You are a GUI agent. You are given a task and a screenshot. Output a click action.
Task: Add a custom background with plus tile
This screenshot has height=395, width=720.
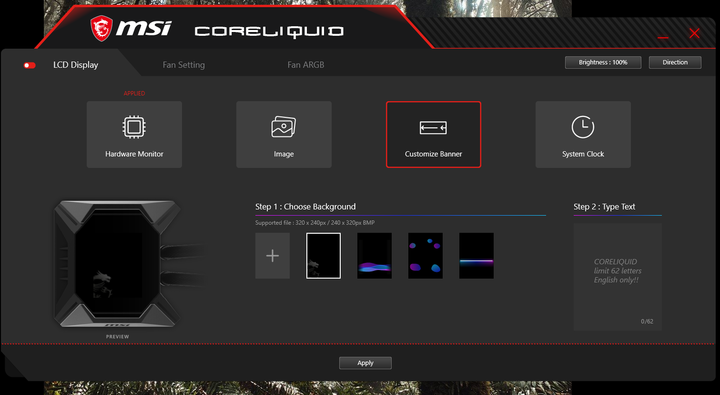tap(273, 255)
